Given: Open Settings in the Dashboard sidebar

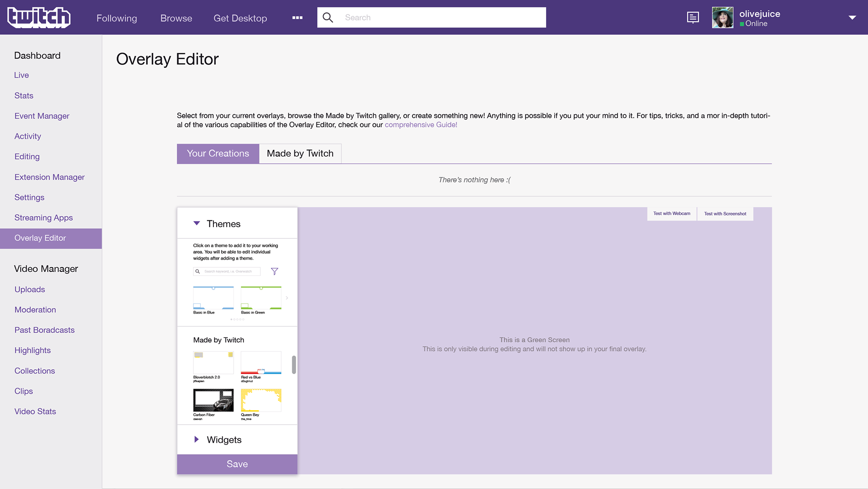Looking at the screenshot, I should [29, 197].
